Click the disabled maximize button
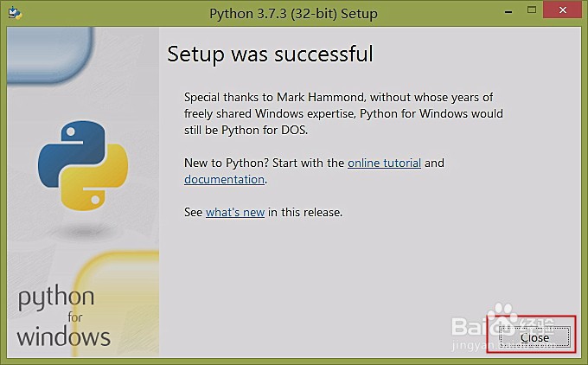The width and height of the screenshot is (588, 365). [x=527, y=13]
